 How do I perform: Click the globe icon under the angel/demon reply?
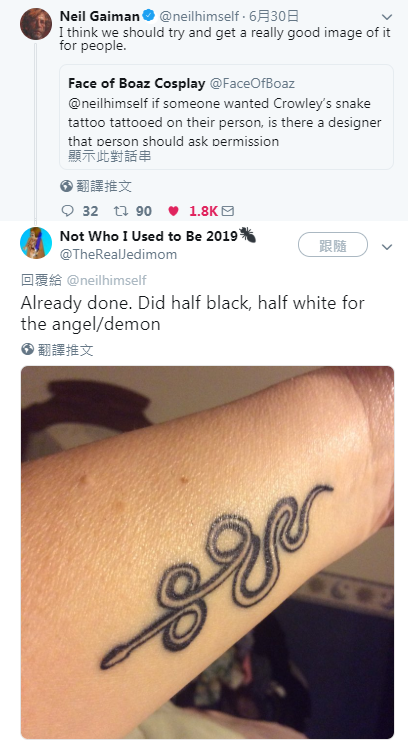coord(28,350)
